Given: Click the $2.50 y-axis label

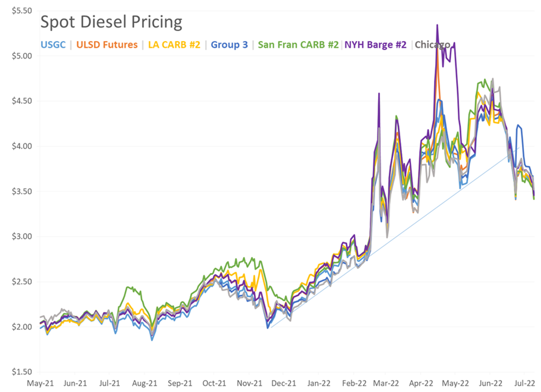Looking at the screenshot, I should point(22,281).
